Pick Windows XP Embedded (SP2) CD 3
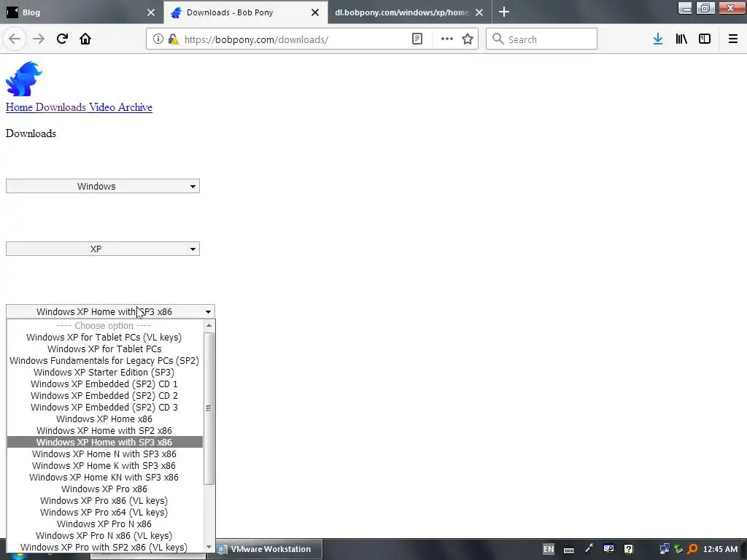This screenshot has width=747, height=560. coord(104,408)
